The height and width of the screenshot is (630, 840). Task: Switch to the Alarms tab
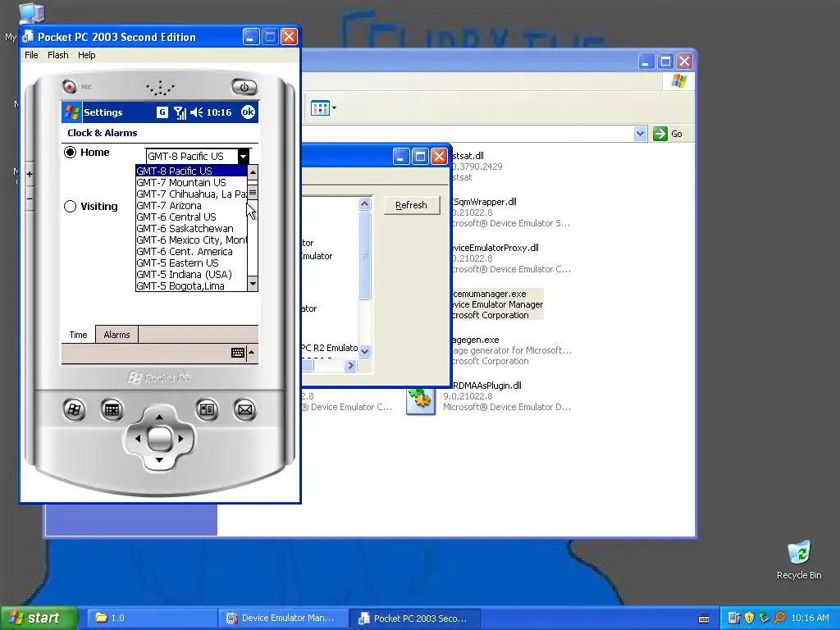(116, 335)
